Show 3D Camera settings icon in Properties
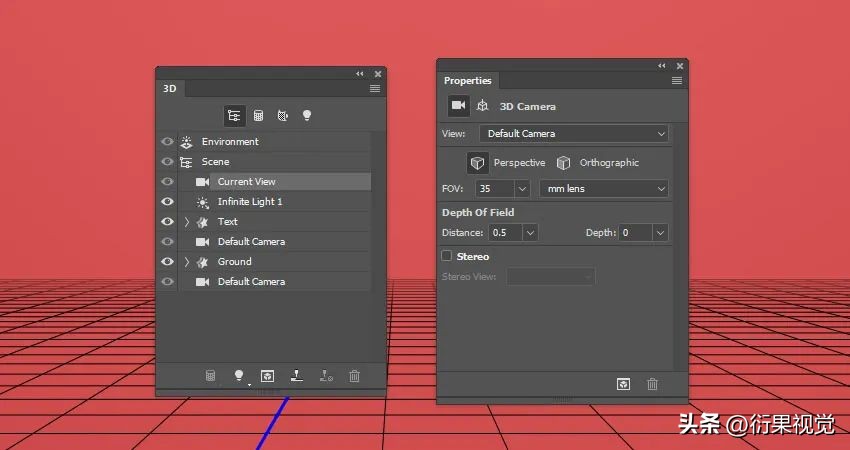 459,106
